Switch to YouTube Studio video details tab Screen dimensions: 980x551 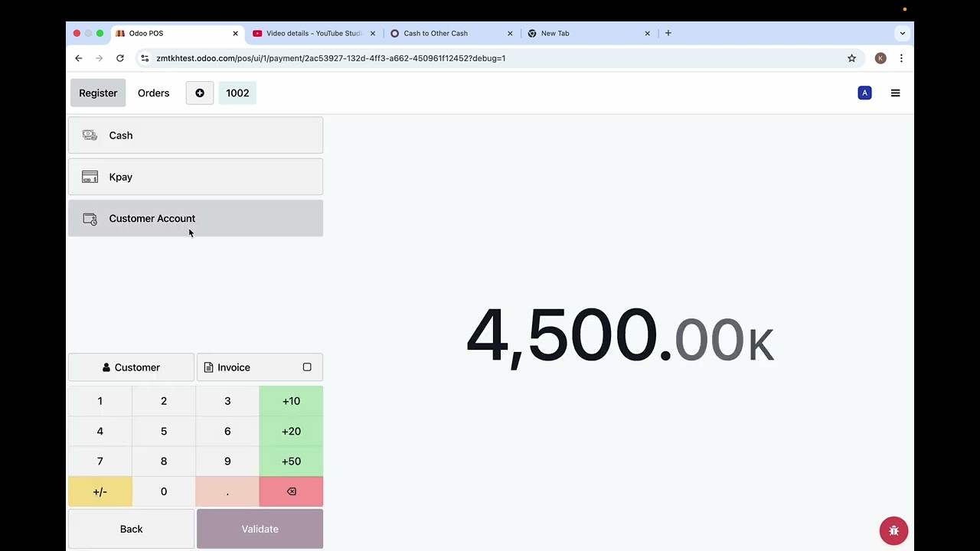pos(314,34)
